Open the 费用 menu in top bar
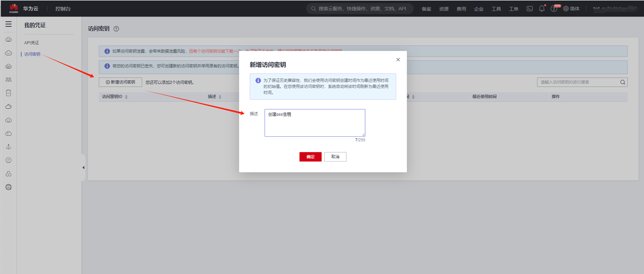Screen dimensions: 644x274 coord(461,9)
